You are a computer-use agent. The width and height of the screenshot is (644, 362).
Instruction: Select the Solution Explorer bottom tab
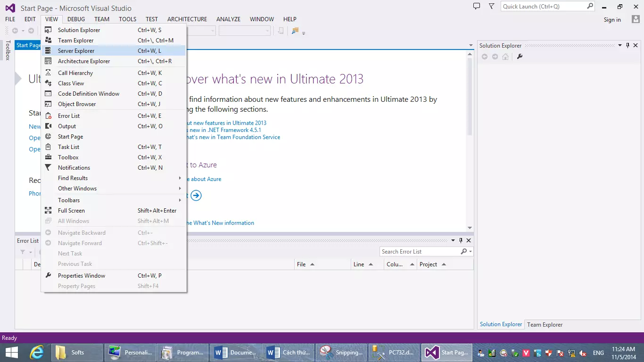pyautogui.click(x=501, y=324)
